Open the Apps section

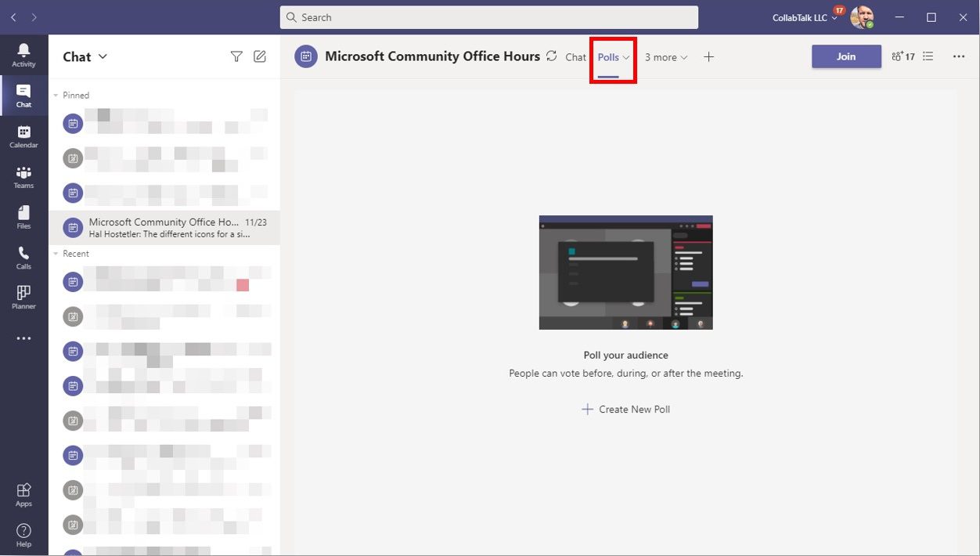point(23,493)
